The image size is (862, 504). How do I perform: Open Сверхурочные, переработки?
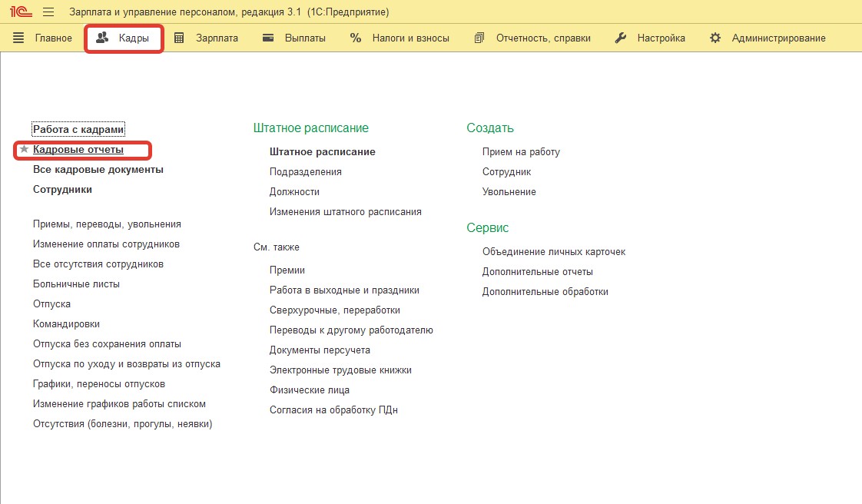coord(335,310)
